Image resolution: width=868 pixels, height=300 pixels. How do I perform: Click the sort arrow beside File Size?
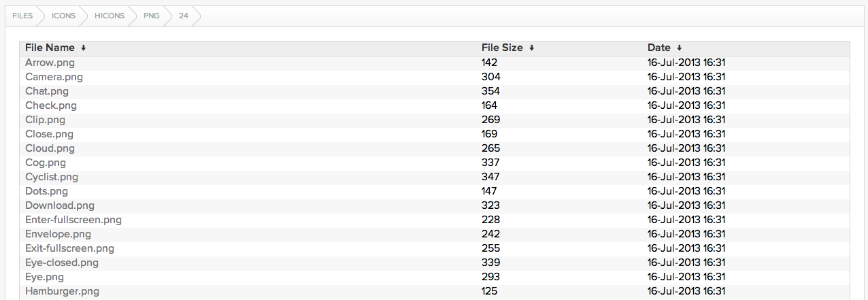[531, 48]
